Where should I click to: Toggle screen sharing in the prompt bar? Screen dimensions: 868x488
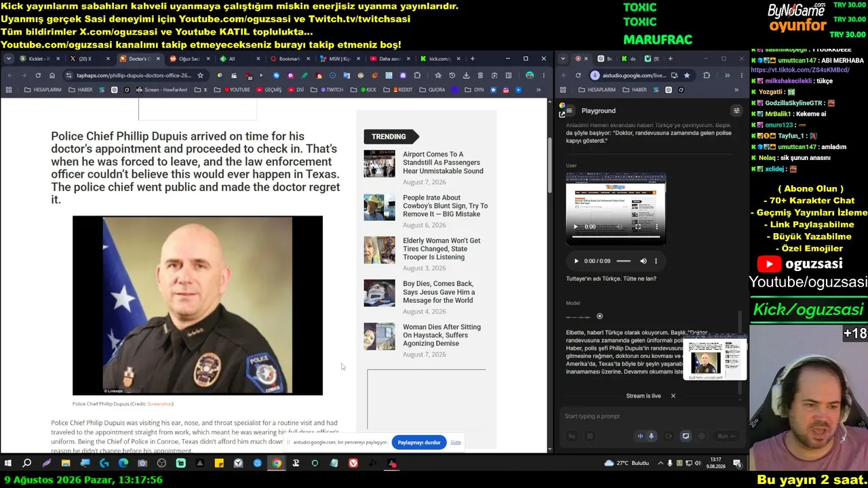[x=686, y=436]
